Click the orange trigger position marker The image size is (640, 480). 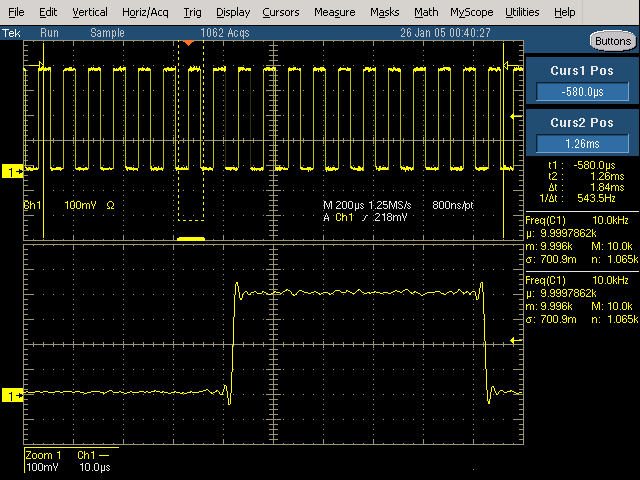click(189, 42)
